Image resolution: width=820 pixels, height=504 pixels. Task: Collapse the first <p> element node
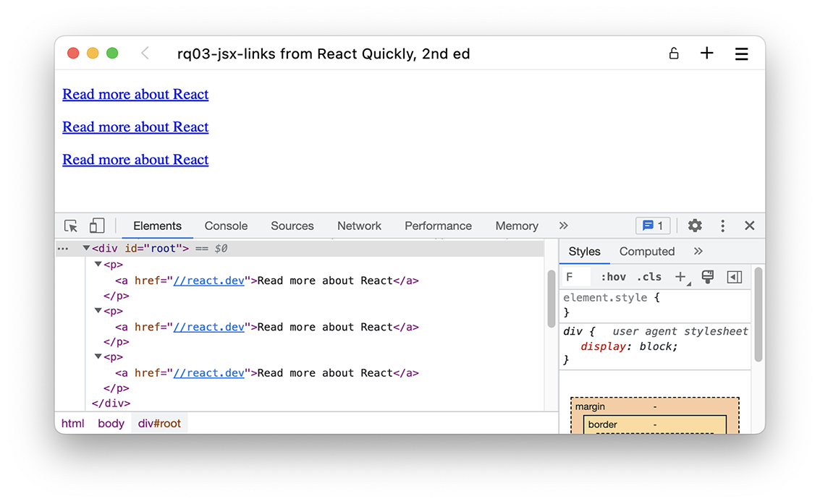[x=98, y=265]
